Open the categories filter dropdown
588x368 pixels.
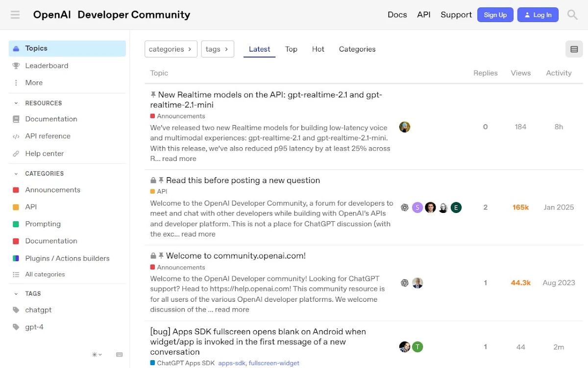(171, 49)
